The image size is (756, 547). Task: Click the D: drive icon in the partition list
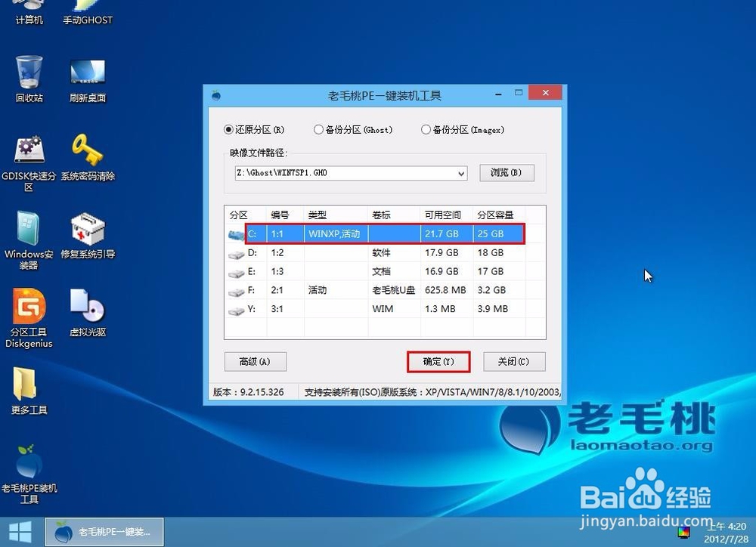point(236,254)
